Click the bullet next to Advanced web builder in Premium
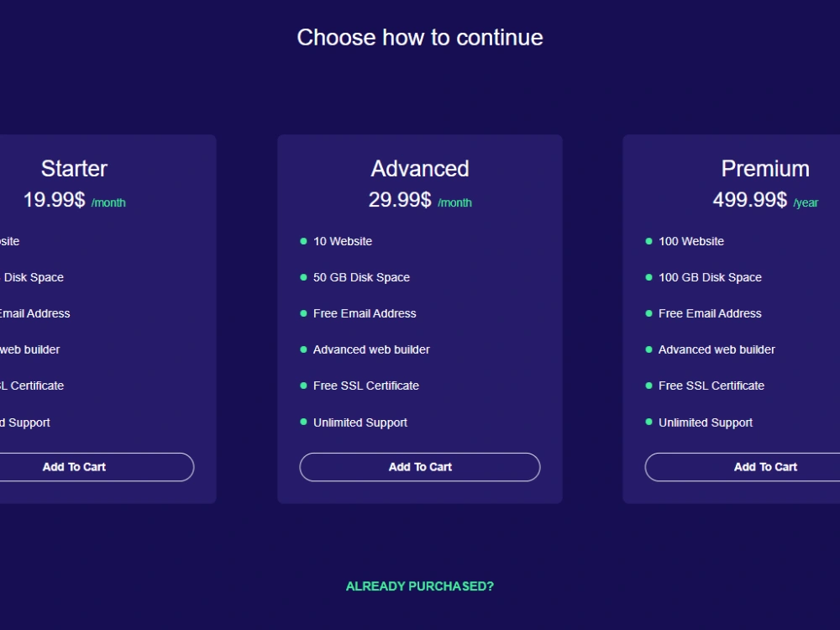The width and height of the screenshot is (840, 630). click(x=648, y=349)
